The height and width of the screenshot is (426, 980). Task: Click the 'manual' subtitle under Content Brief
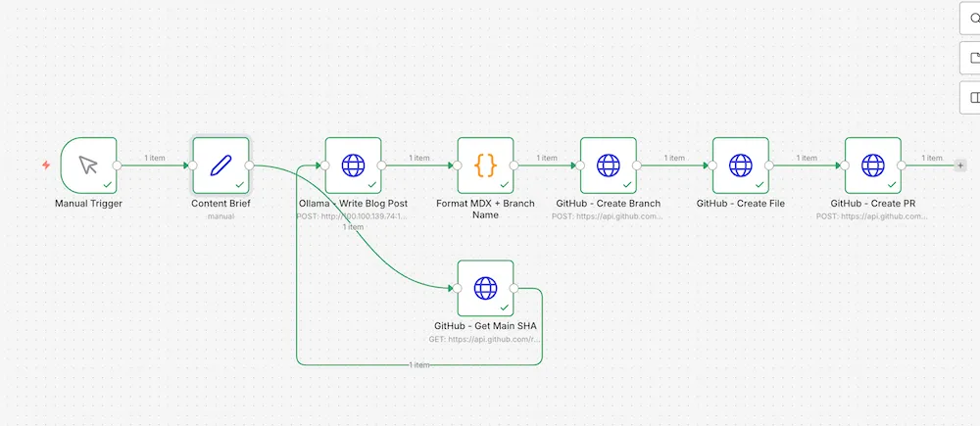(x=220, y=216)
